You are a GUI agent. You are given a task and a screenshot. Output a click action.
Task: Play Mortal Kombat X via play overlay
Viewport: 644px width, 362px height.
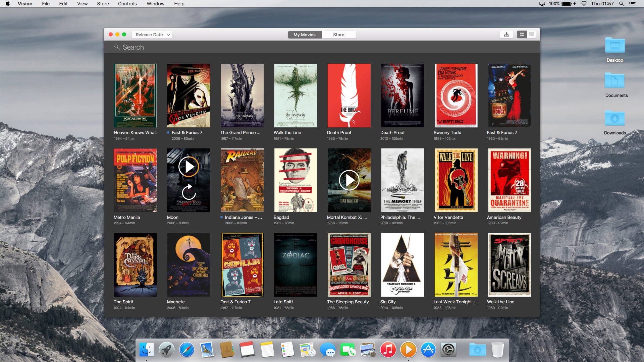(349, 180)
